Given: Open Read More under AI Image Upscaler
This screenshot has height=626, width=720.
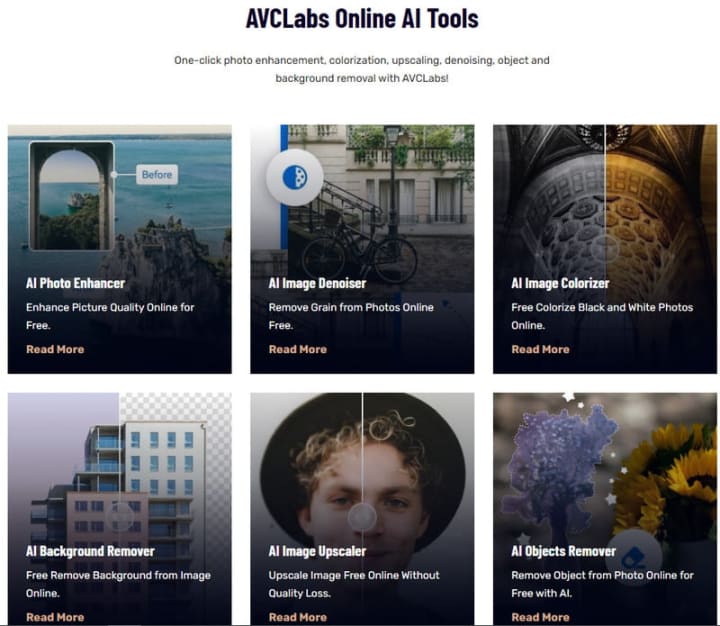Looking at the screenshot, I should [298, 617].
